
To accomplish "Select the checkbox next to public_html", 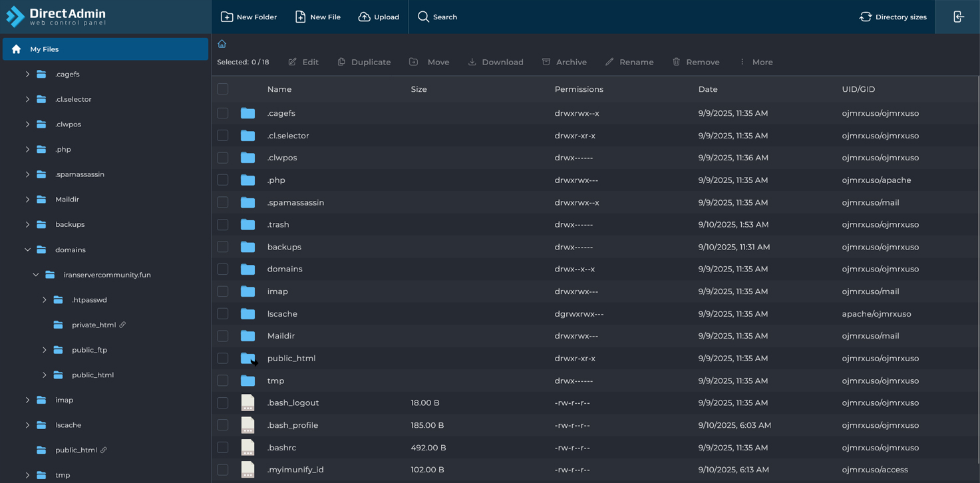I will coord(222,358).
